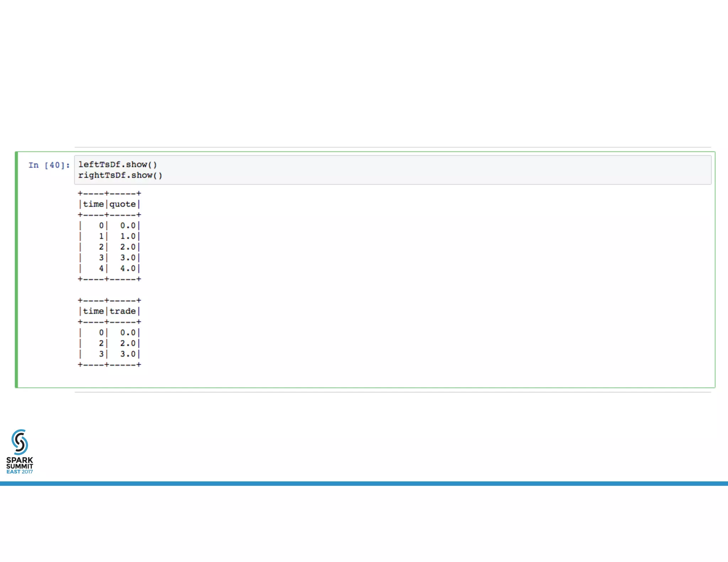728x562 pixels.
Task: Click the quote column header
Action: (x=123, y=204)
